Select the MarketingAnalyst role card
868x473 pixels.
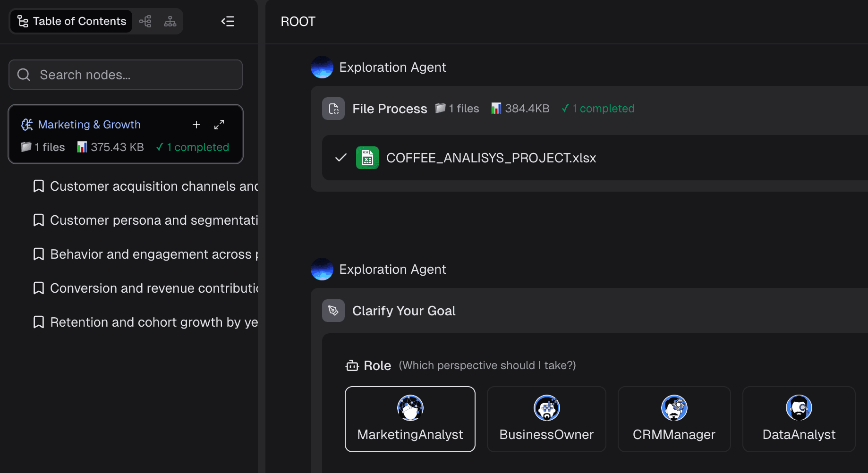410,419
